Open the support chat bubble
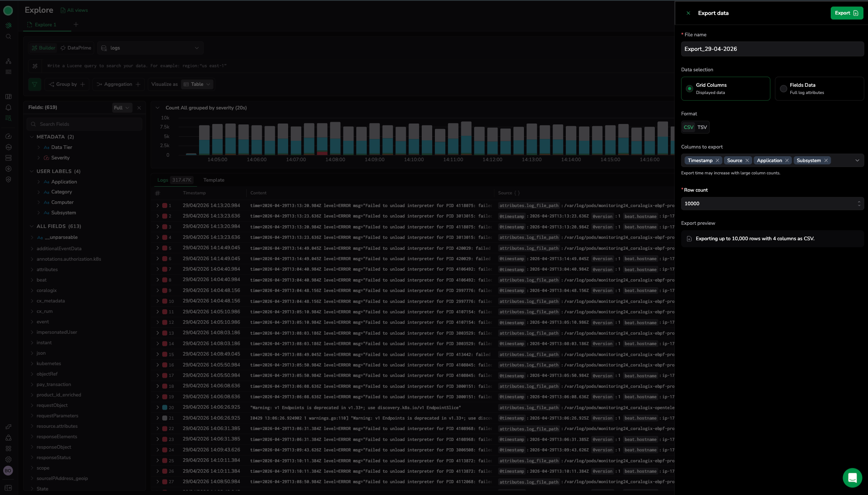Viewport: 868px width, 495px height. (x=852, y=478)
